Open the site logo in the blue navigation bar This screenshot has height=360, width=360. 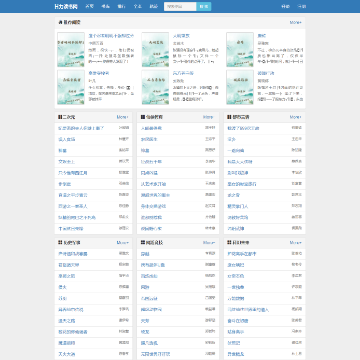pyautogui.click(x=66, y=6)
